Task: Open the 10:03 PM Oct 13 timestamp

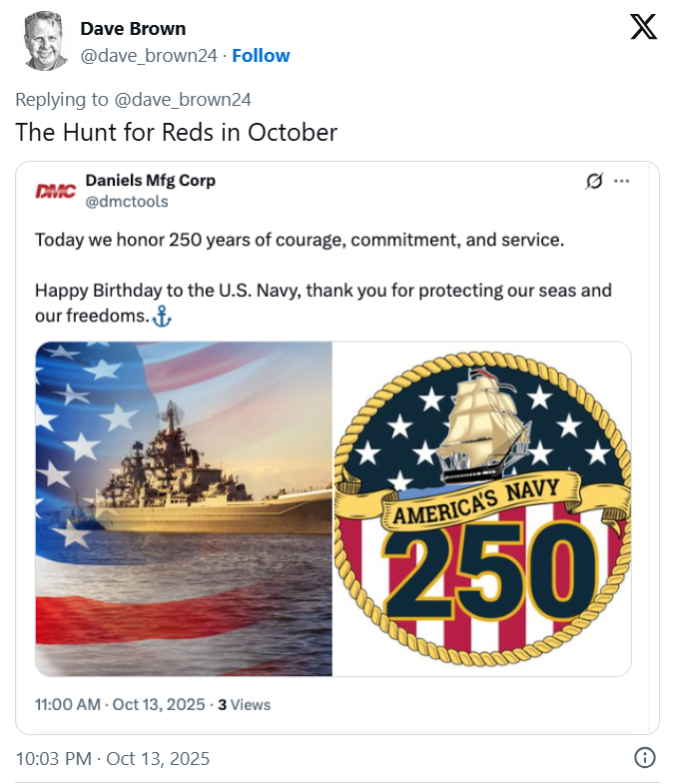Action: [x=113, y=759]
